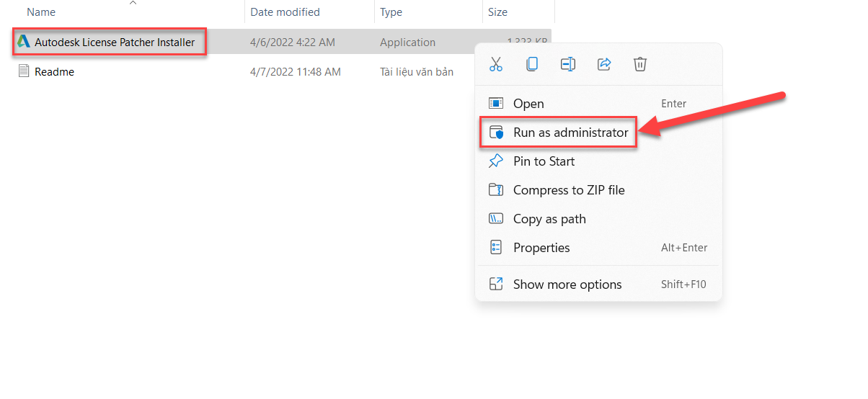Screen dimensions: 868x399
Task: Click the Delete trash can icon
Action: pyautogui.click(x=639, y=64)
